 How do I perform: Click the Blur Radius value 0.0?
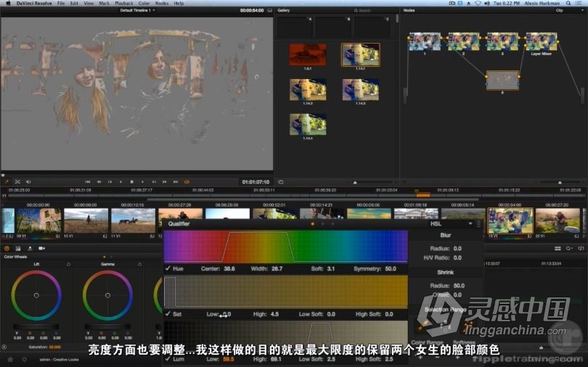tap(457, 248)
